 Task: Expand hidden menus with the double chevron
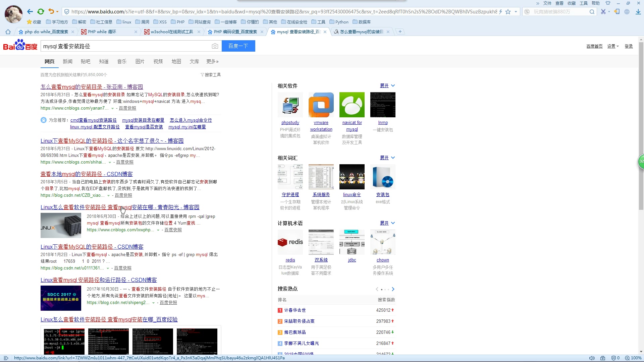538,3
